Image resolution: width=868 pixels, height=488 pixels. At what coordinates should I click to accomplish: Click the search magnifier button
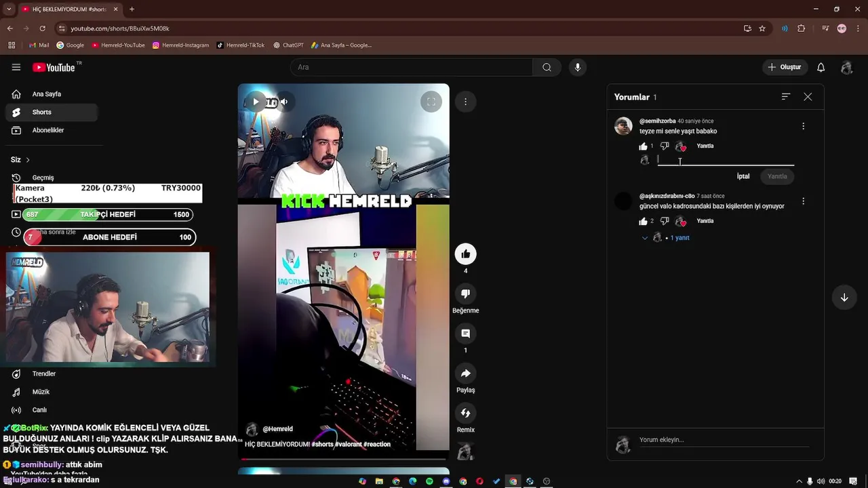547,67
